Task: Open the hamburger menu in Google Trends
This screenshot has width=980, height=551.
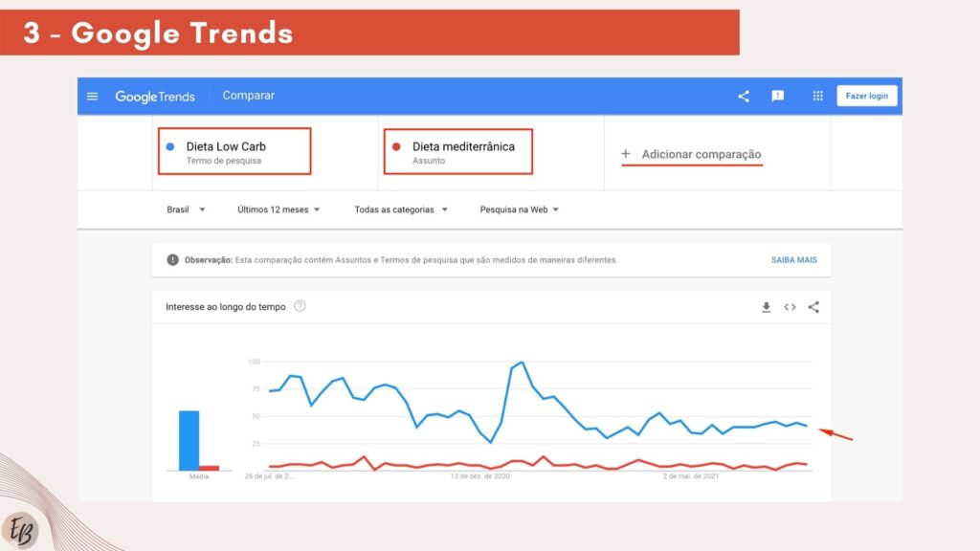Action: (93, 97)
